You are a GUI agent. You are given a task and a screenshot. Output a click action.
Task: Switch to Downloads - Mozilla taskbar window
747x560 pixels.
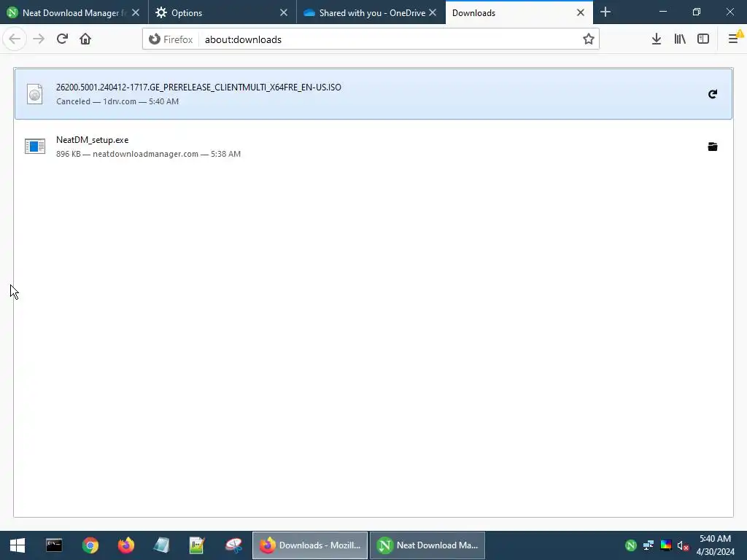pyautogui.click(x=309, y=545)
